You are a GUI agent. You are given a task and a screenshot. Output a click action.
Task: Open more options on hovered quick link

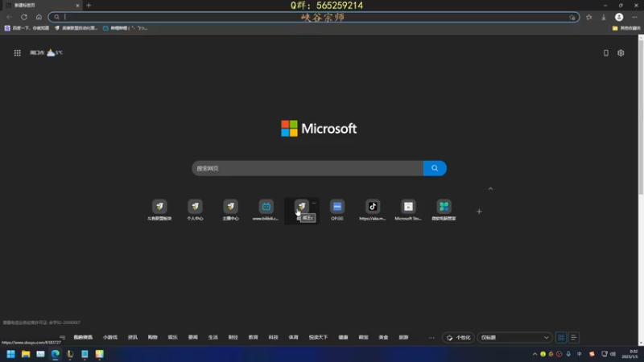click(x=314, y=203)
